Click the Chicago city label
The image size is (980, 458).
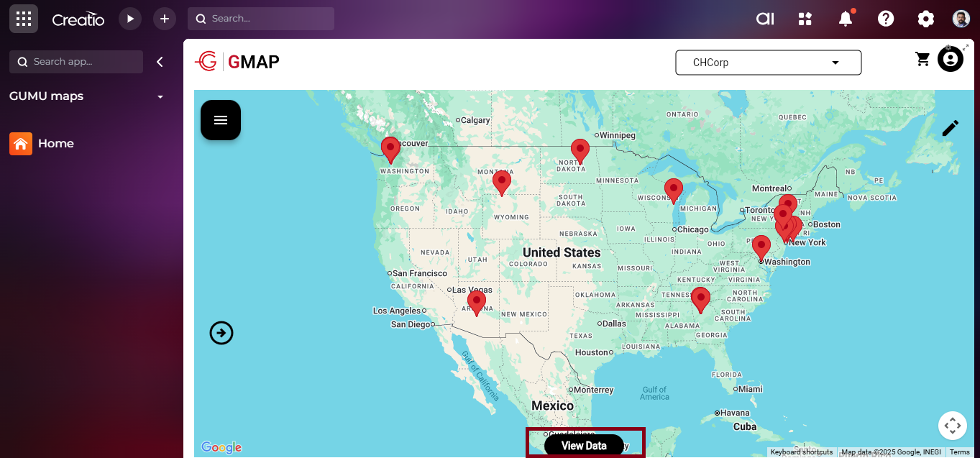(x=692, y=229)
